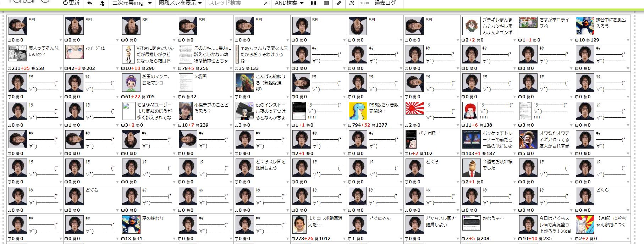The width and height of the screenshot is (644, 244).
Task: Clear the thread search with the X icon
Action: pyautogui.click(x=266, y=3)
